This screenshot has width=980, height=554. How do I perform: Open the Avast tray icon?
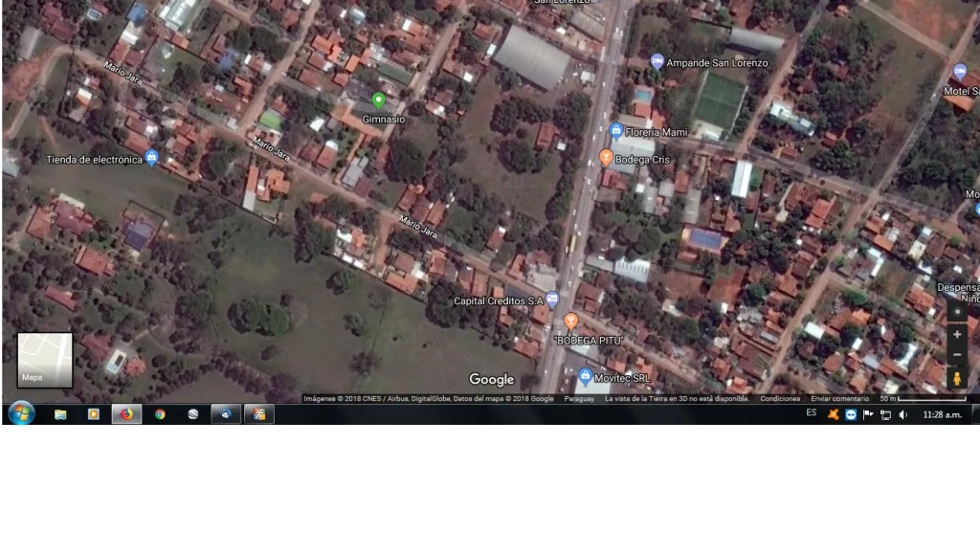tap(834, 414)
